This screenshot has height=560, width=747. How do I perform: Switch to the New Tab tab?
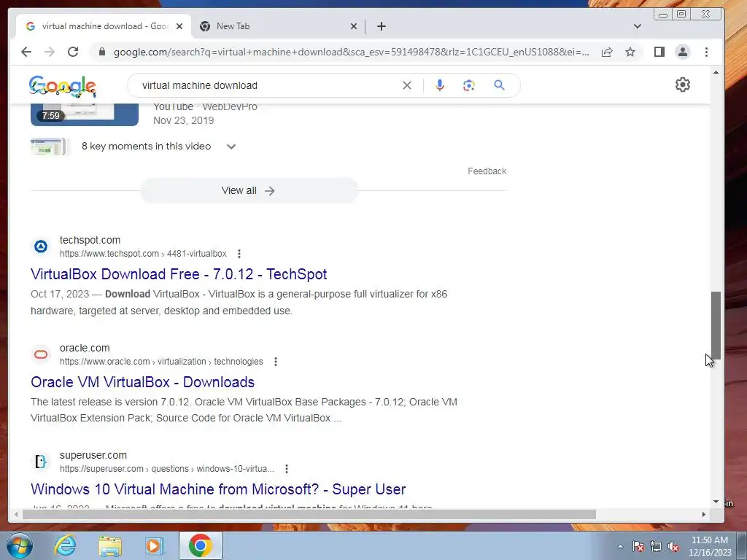click(278, 26)
